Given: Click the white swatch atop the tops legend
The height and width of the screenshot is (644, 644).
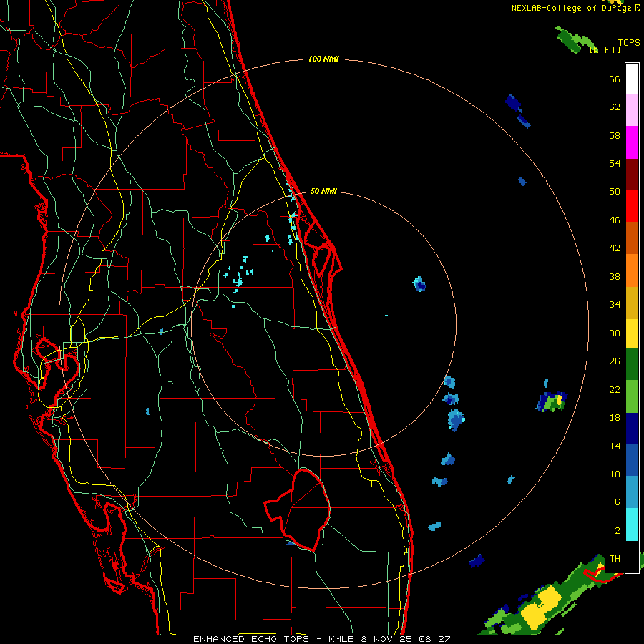Looking at the screenshot, I should coord(632,79).
